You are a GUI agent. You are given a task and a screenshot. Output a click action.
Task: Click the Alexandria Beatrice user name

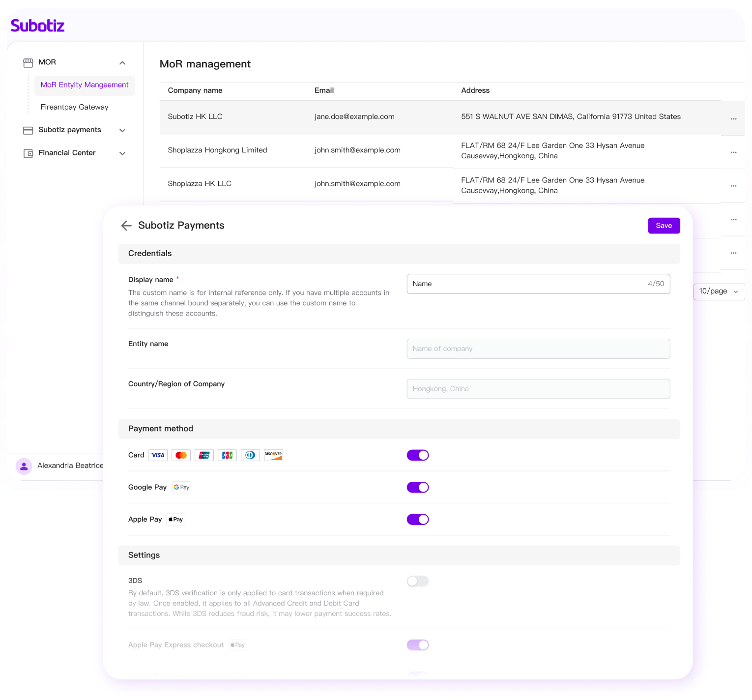(70, 466)
